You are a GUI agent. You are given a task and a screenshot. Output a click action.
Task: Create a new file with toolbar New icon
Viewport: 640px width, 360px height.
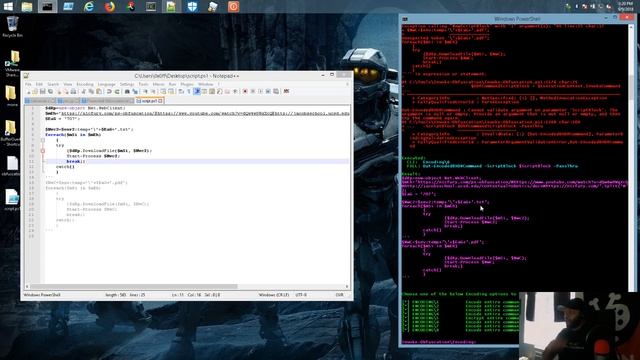point(29,91)
